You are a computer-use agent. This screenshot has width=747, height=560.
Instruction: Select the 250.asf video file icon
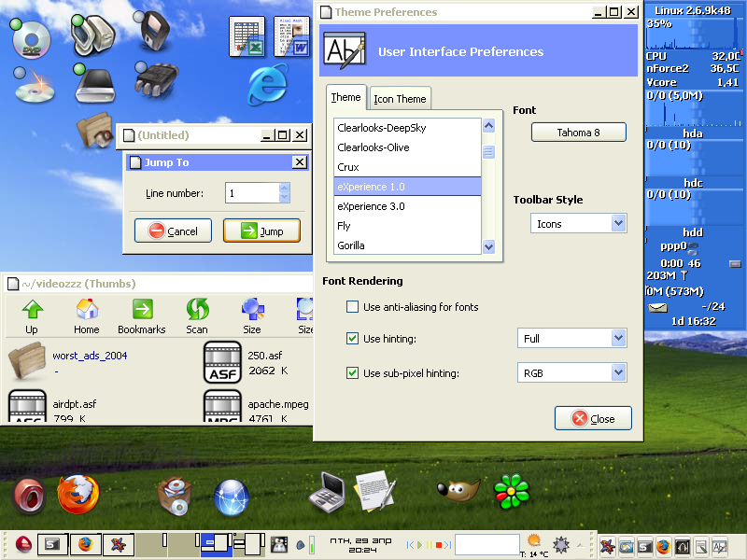(222, 362)
